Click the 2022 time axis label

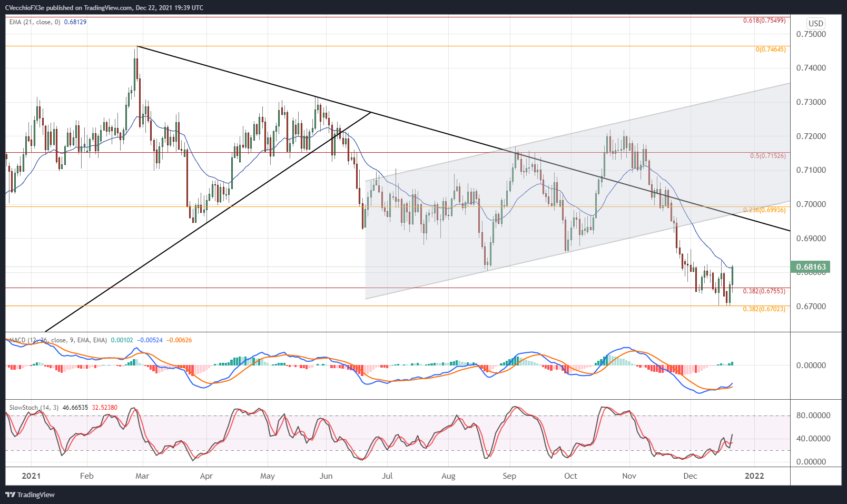point(754,476)
